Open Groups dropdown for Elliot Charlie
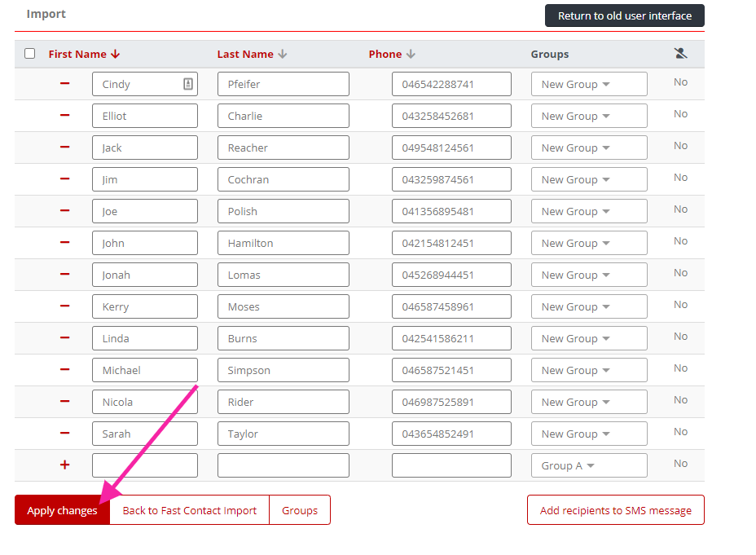This screenshot has width=756, height=555. coord(589,117)
